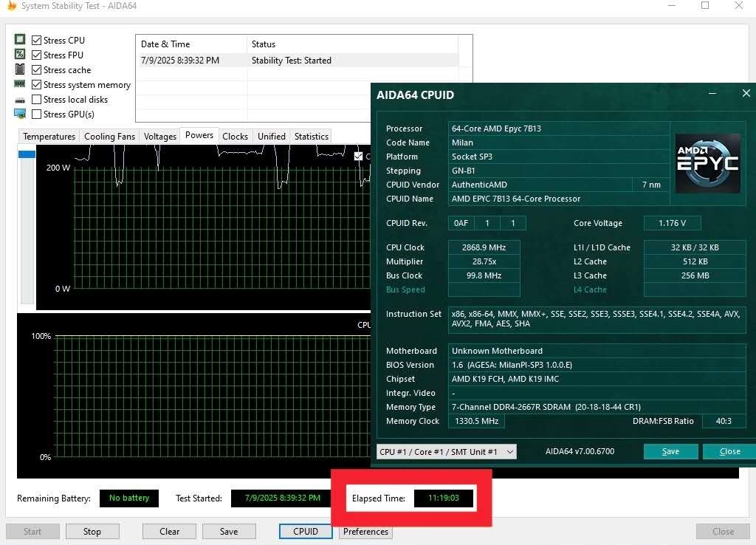Click the Test Started timestamp display
The image size is (756, 545).
pyautogui.click(x=283, y=498)
